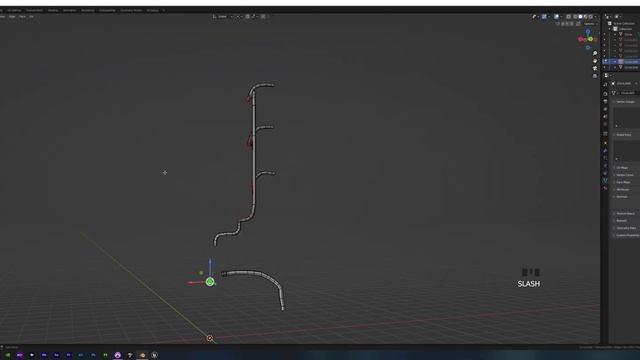The width and height of the screenshot is (640, 360).
Task: Open the orange Object properties tab
Action: 605,143
